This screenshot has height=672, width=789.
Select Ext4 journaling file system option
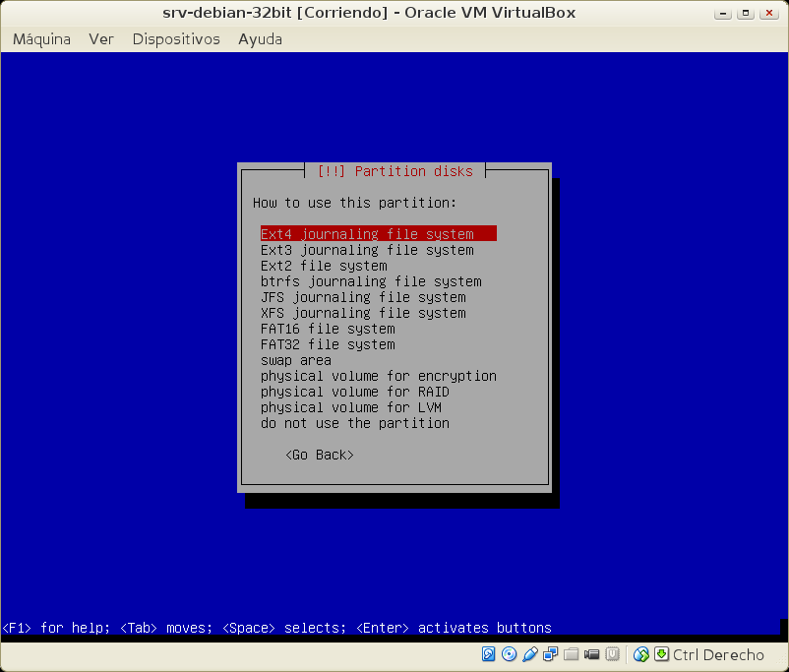pyautogui.click(x=367, y=234)
